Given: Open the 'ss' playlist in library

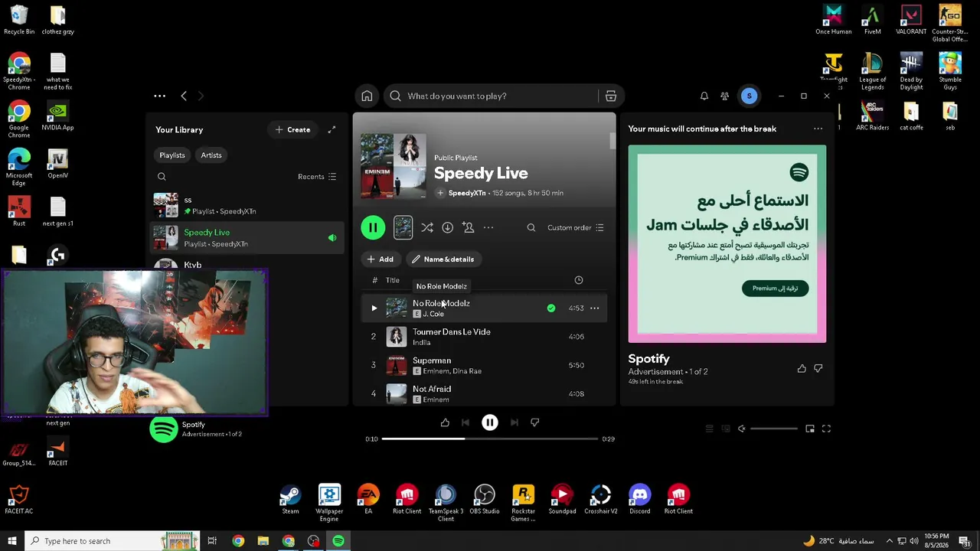Looking at the screenshot, I should 247,205.
